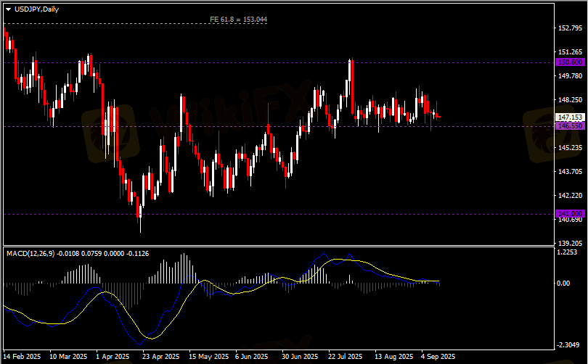588x364 pixels.
Task: Open the USDJPY chart dropdown arrow
Action: pos(8,9)
